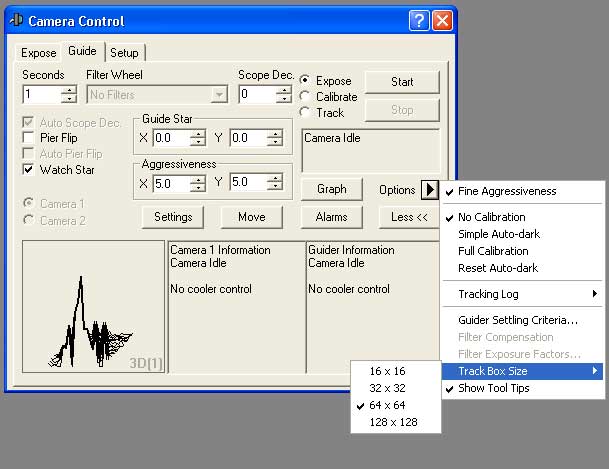The image size is (609, 469).
Task: Expand the Tracking Log submenu
Action: coord(524,294)
